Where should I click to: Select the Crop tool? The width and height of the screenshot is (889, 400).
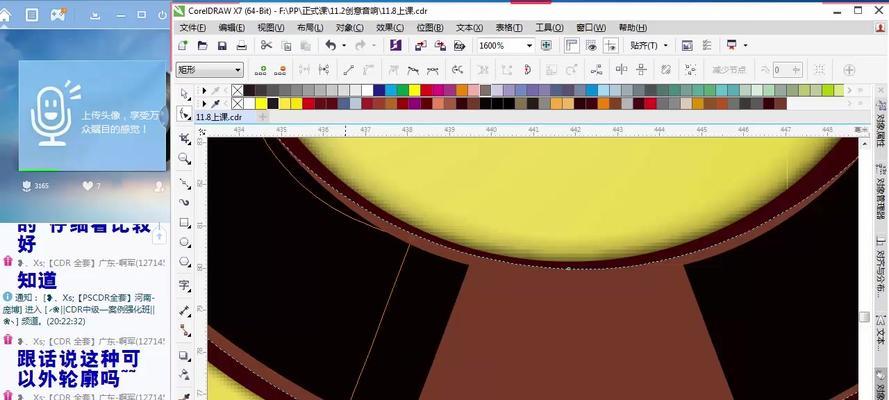point(184,138)
